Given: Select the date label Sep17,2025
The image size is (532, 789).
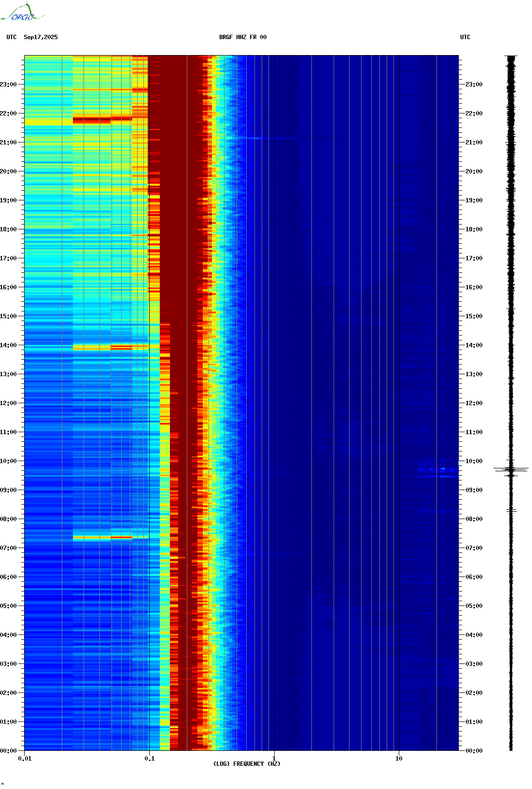Looking at the screenshot, I should tap(41, 37).
